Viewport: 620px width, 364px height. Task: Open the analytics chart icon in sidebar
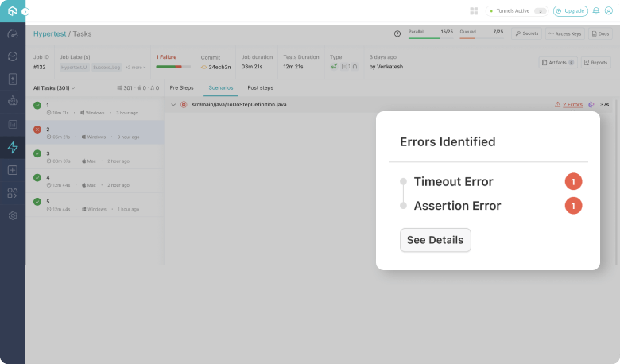pos(13,125)
